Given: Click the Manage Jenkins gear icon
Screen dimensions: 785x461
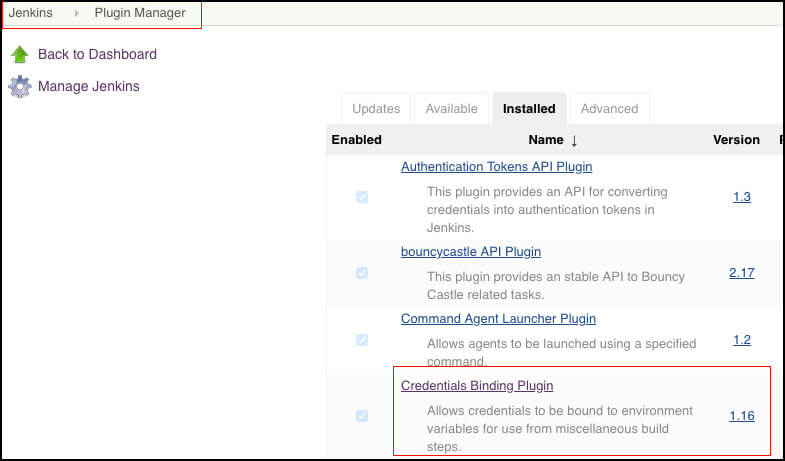Looking at the screenshot, I should coord(20,87).
